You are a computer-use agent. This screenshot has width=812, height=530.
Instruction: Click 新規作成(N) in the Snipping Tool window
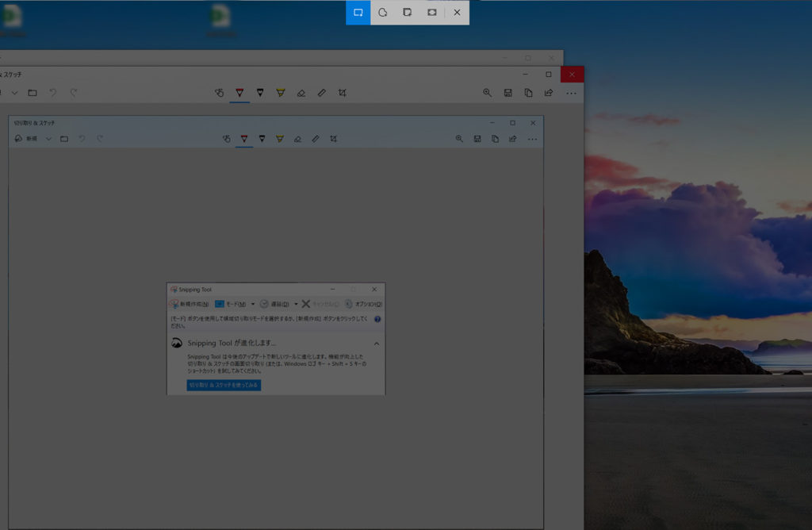[x=190, y=304]
